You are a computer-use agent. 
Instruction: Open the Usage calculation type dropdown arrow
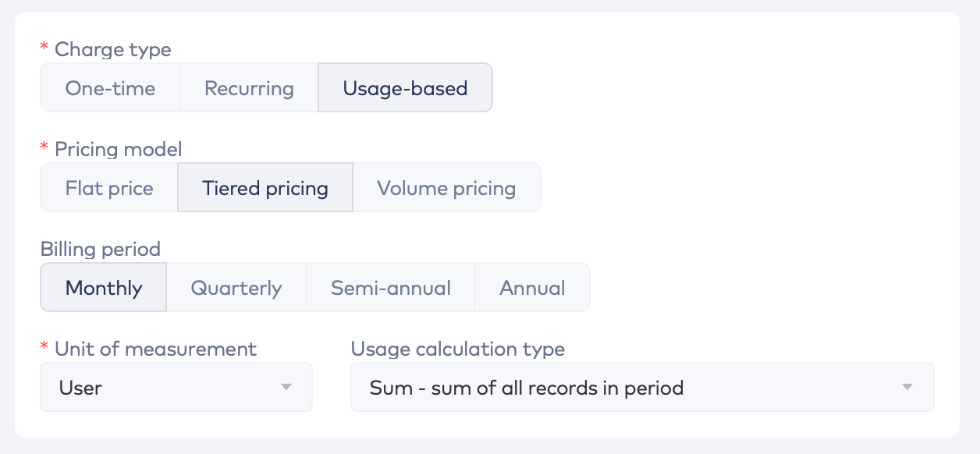[x=907, y=386]
